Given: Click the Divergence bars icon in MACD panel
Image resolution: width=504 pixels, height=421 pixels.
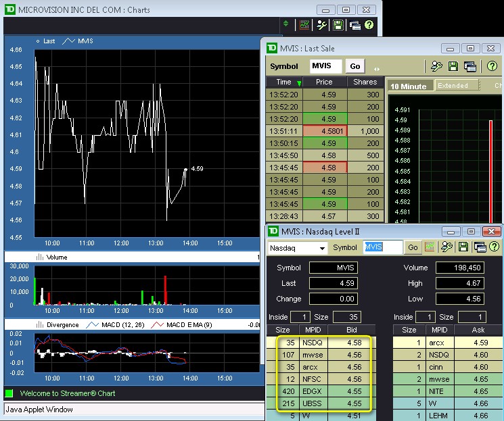Looking at the screenshot, I should (39, 324).
